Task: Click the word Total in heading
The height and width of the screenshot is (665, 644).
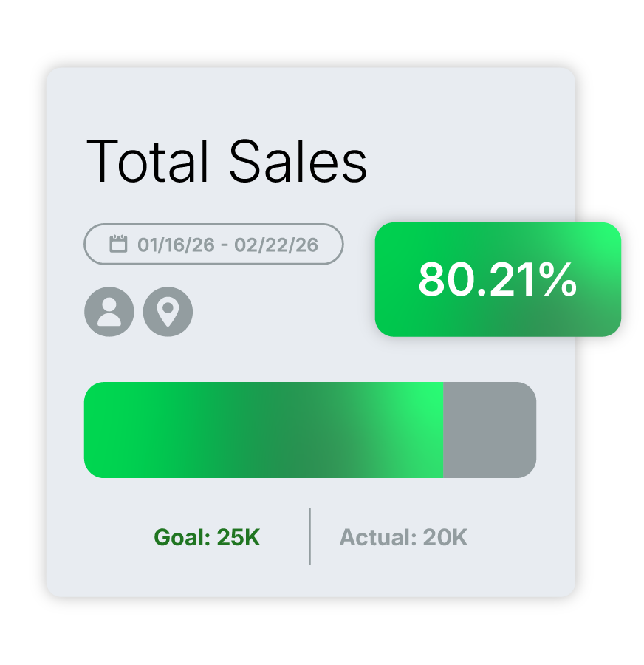Action: pyautogui.click(x=150, y=160)
